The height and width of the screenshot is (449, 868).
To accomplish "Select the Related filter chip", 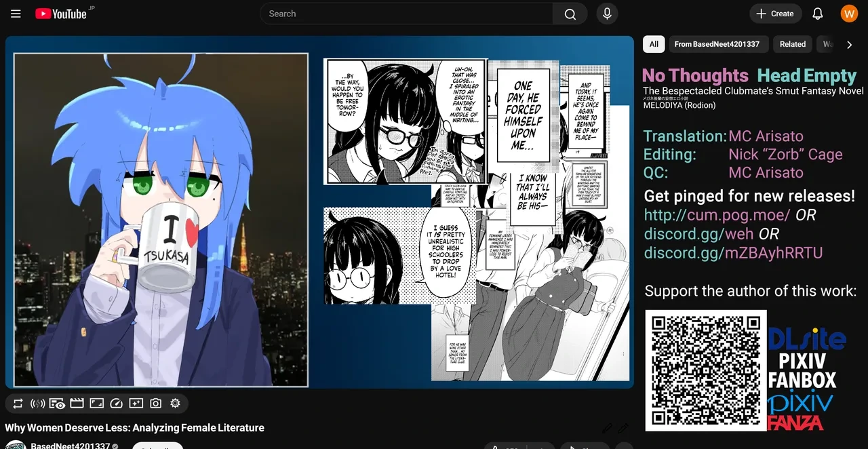I will pyautogui.click(x=793, y=44).
